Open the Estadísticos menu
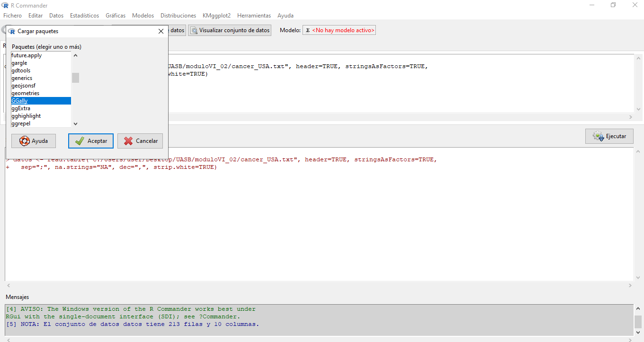This screenshot has width=644, height=342. coord(84,16)
